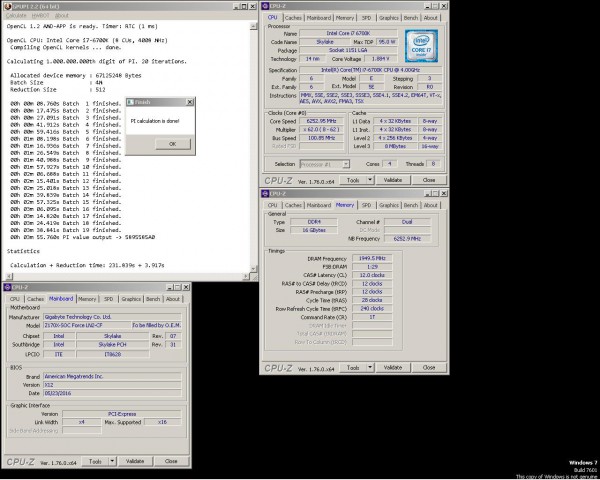The height and width of the screenshot is (480, 600).
Task: Open the About menu in GPUPI
Action: [62, 15]
